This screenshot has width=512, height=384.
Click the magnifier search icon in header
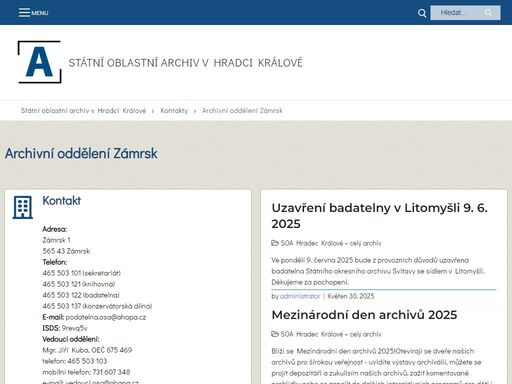pos(422,13)
